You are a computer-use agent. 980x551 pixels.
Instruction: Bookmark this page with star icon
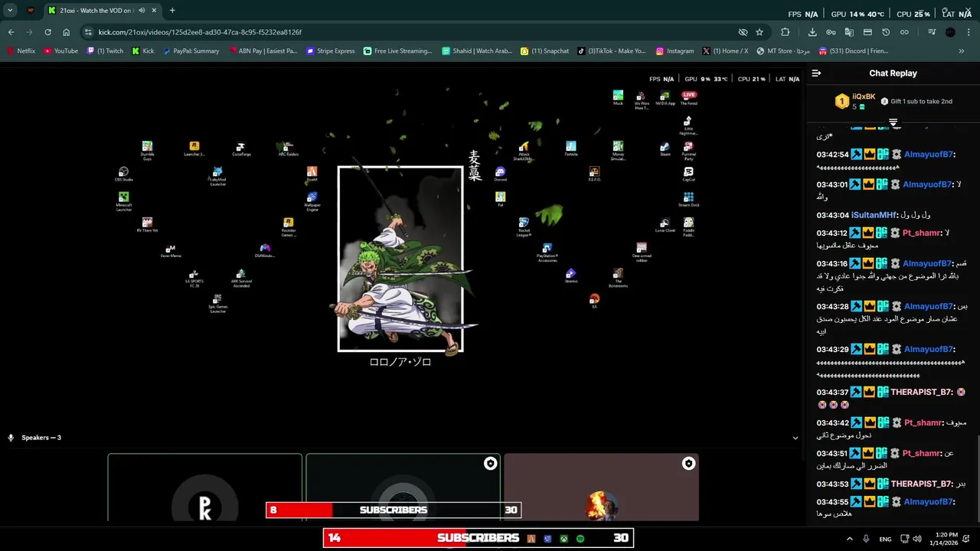pos(759,32)
